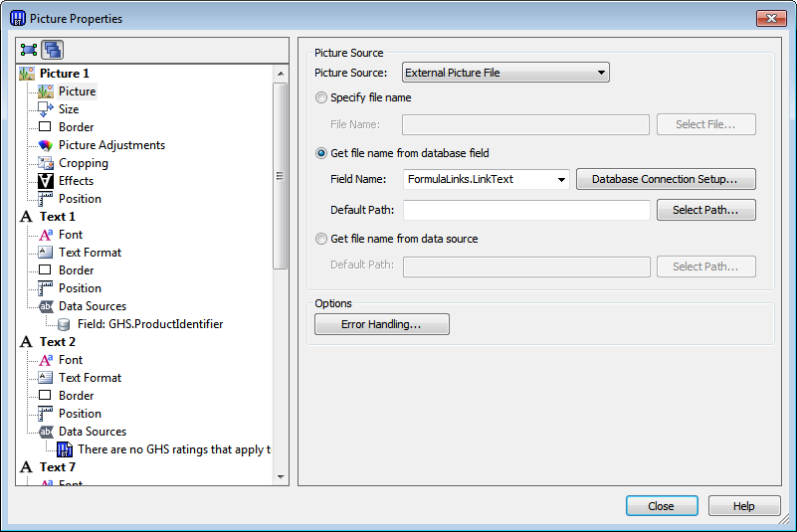Open Font settings under Text 1
The image size is (797, 532).
click(x=70, y=235)
